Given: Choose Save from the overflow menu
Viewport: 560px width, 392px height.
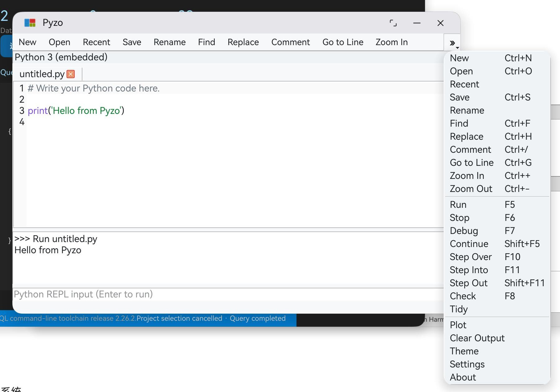Looking at the screenshot, I should 497,97.
